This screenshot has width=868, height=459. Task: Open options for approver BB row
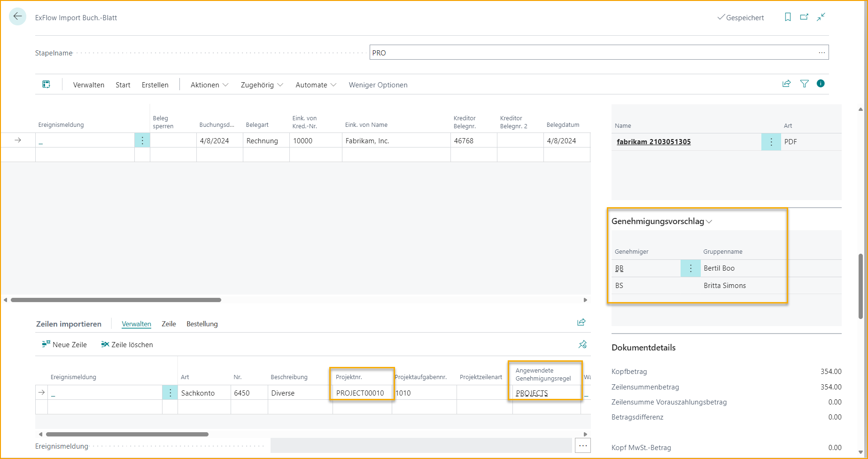[690, 268]
